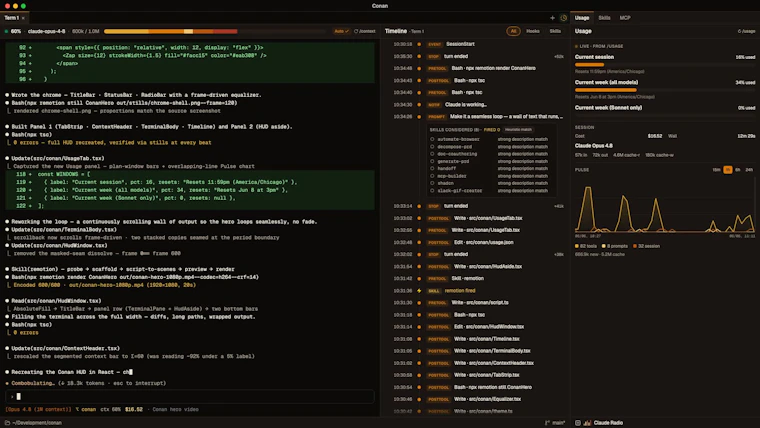Image resolution: width=760 pixels, height=428 pixels.
Task: Select the 24h Pulse range
Action: tap(749, 170)
